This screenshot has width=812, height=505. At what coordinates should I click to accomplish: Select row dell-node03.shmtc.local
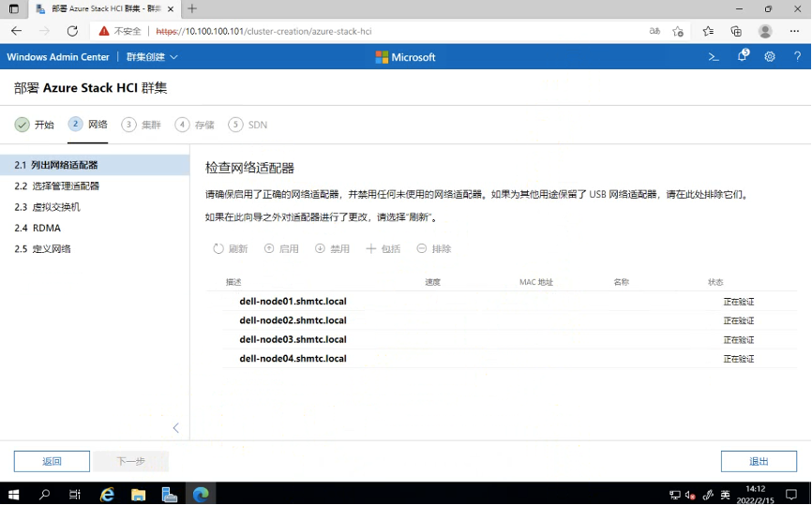509,339
